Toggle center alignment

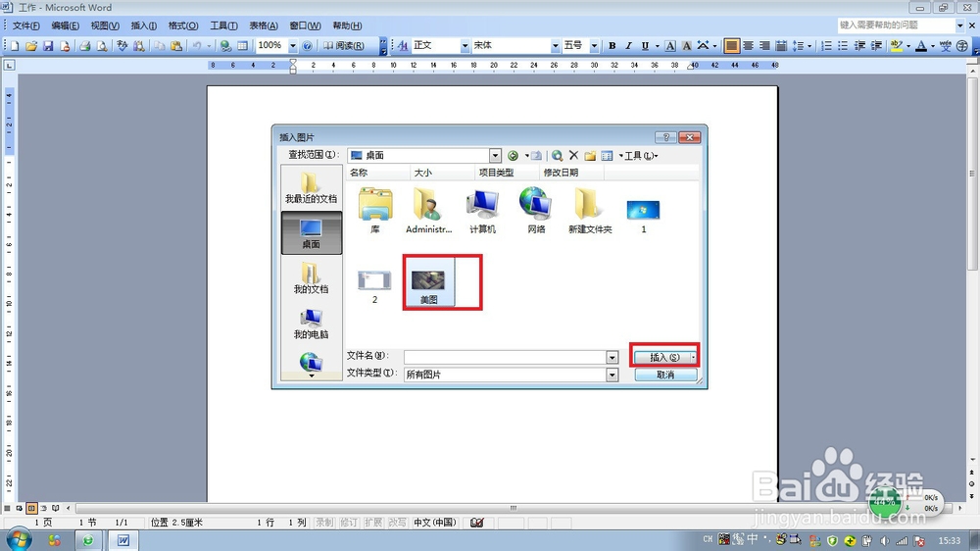click(748, 46)
